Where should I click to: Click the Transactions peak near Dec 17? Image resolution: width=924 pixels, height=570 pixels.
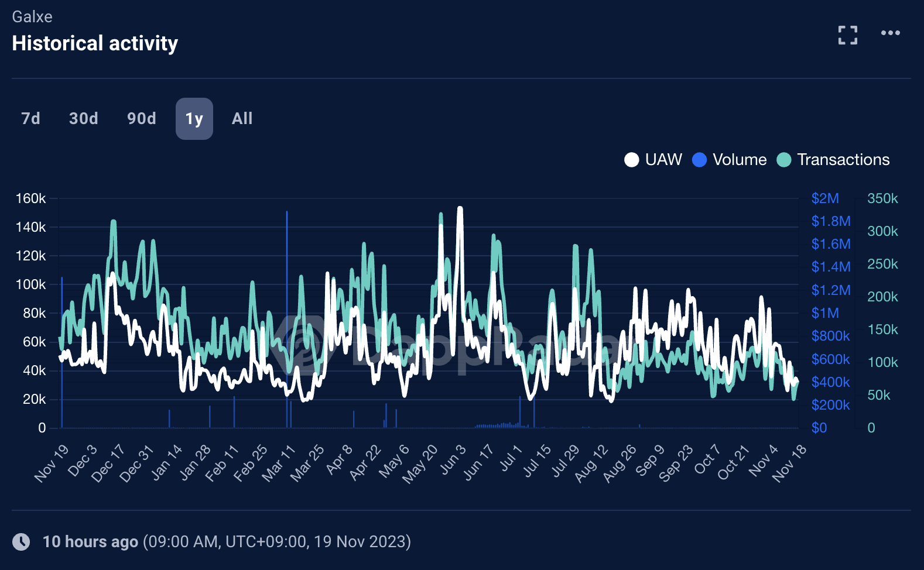point(113,222)
